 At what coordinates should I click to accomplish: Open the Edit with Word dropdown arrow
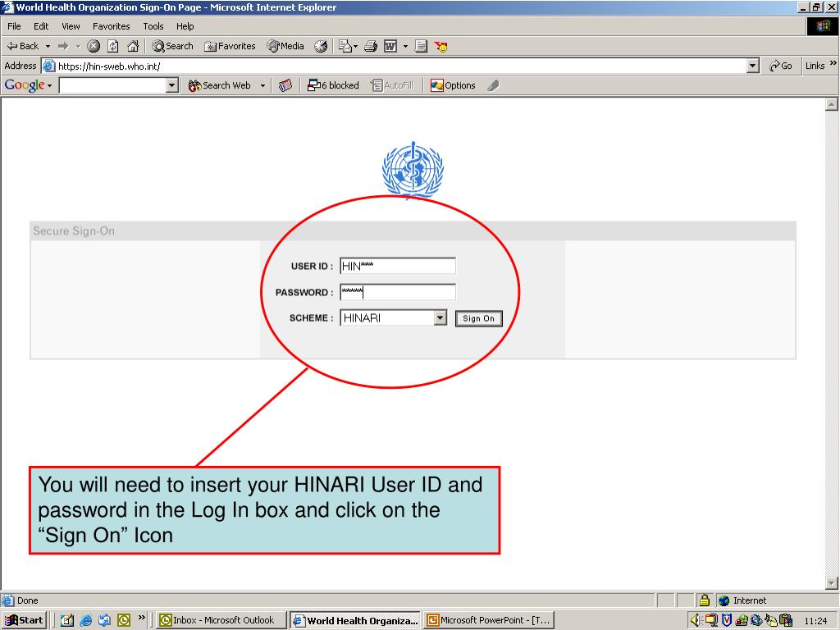coord(405,46)
